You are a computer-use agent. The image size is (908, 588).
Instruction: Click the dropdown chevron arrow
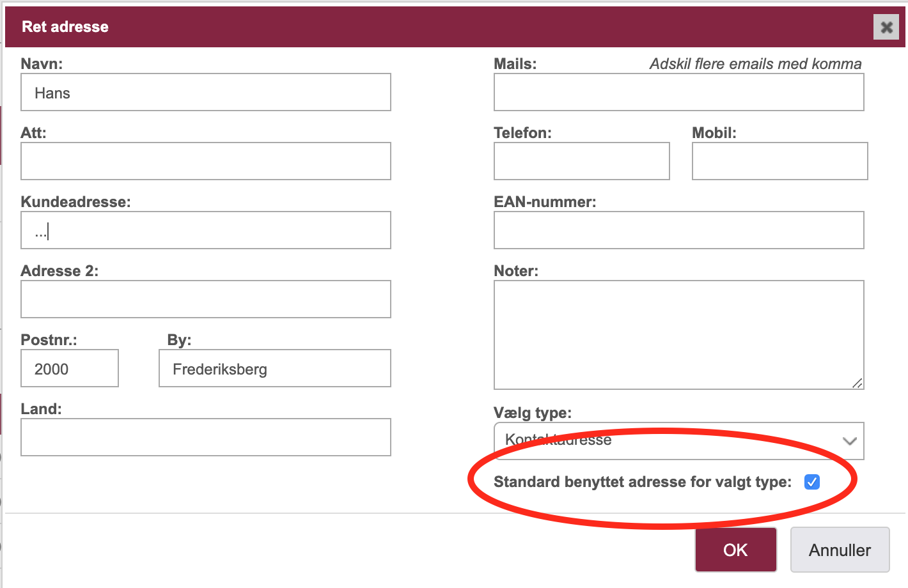[850, 441]
